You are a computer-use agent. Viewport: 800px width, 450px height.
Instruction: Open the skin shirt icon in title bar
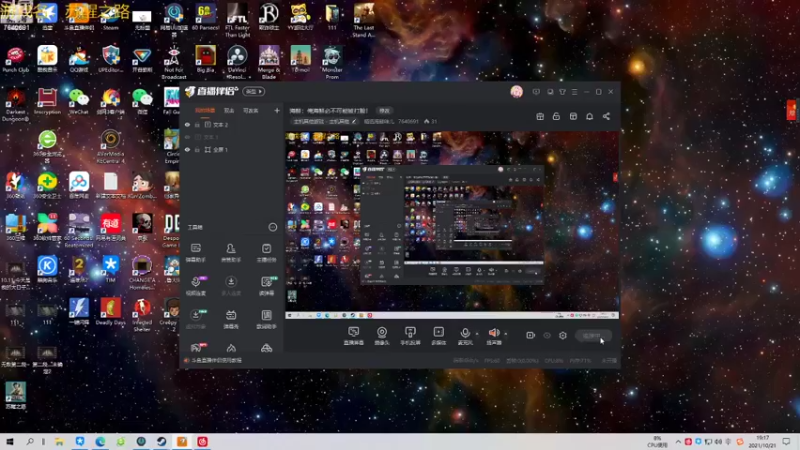point(562,92)
